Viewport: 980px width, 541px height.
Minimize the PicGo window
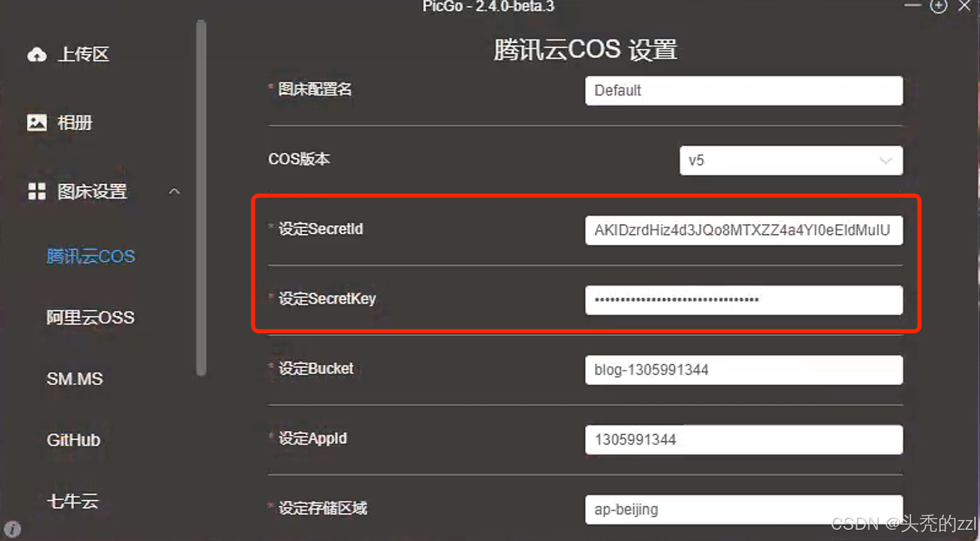coord(913,5)
